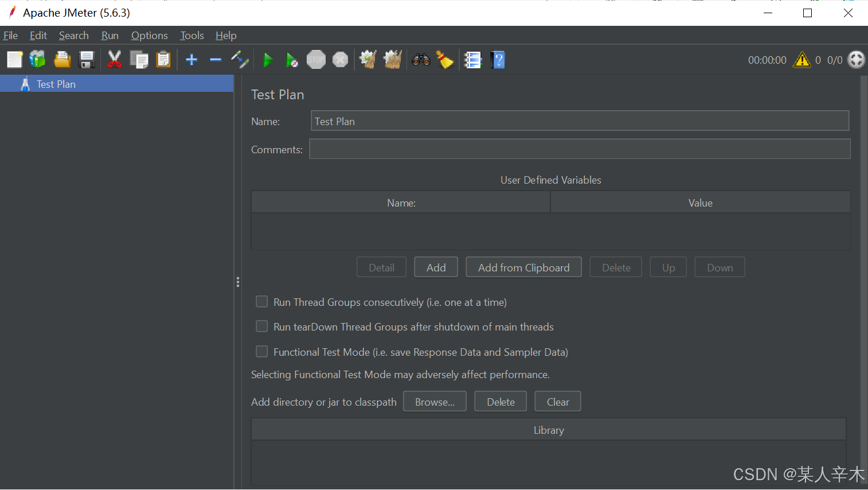The width and height of the screenshot is (868, 490).
Task: Click the Clear All results icon
Action: click(x=393, y=60)
